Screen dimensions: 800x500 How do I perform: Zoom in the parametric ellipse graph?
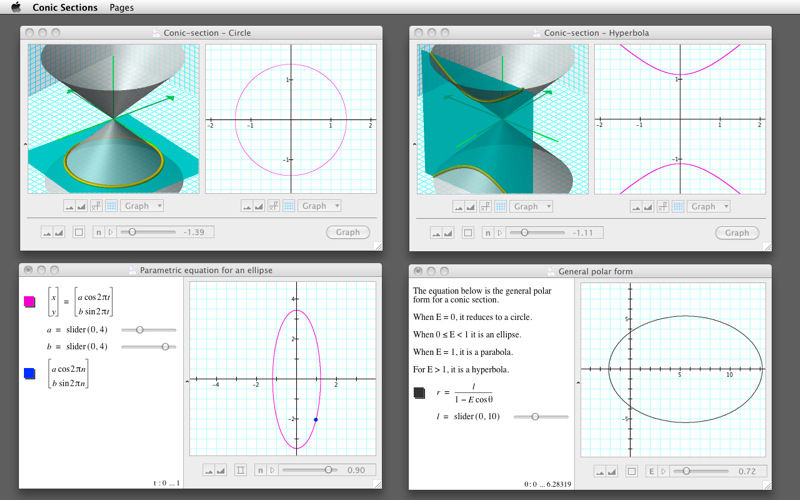pos(220,470)
